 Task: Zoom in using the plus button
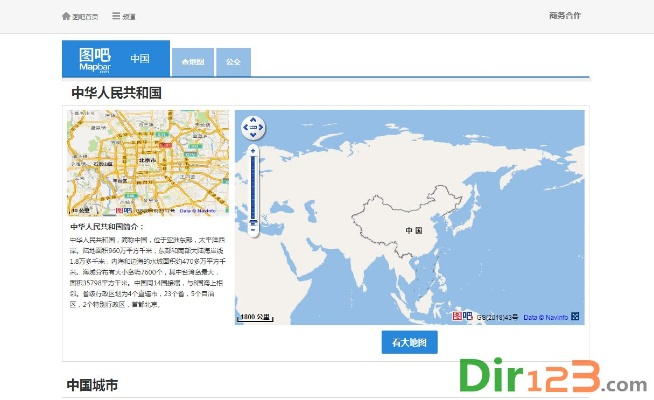point(253,151)
